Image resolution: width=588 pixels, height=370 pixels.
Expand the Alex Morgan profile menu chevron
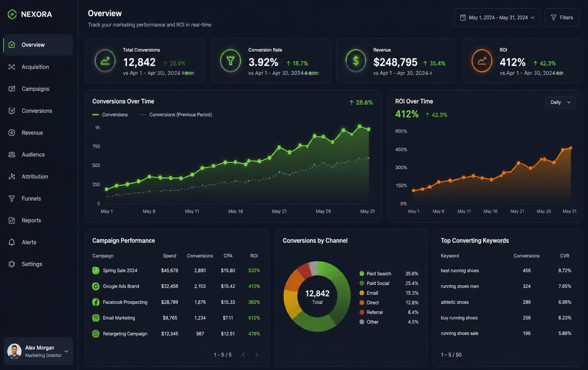coord(66,351)
